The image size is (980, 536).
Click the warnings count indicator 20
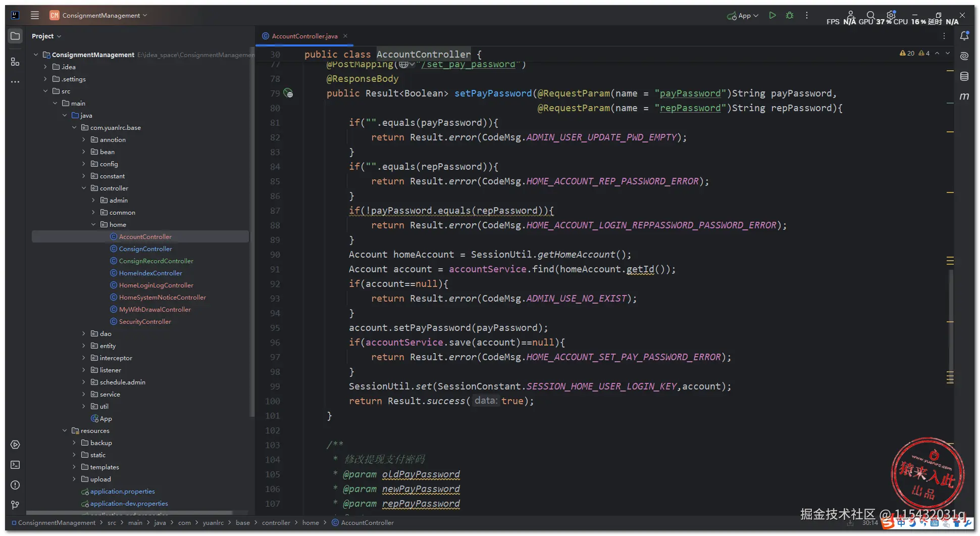[x=907, y=53]
